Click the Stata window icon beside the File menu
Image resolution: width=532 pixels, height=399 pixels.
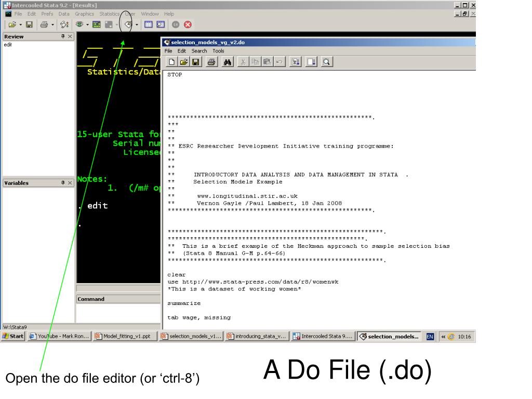click(x=8, y=14)
